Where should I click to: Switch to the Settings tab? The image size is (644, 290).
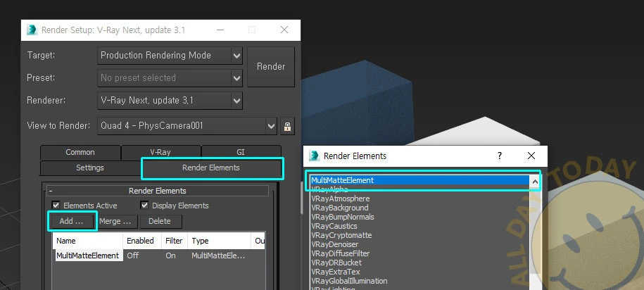[x=90, y=168]
